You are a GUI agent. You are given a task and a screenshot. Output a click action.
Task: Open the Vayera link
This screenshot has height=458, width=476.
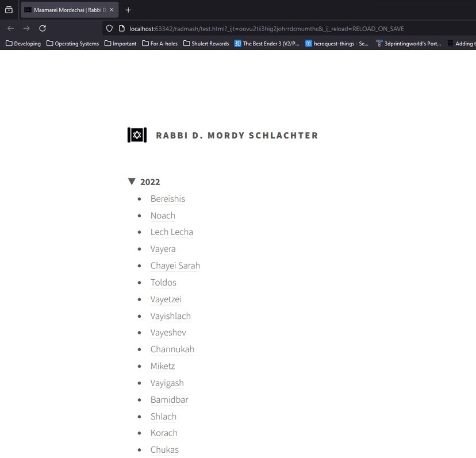click(163, 249)
